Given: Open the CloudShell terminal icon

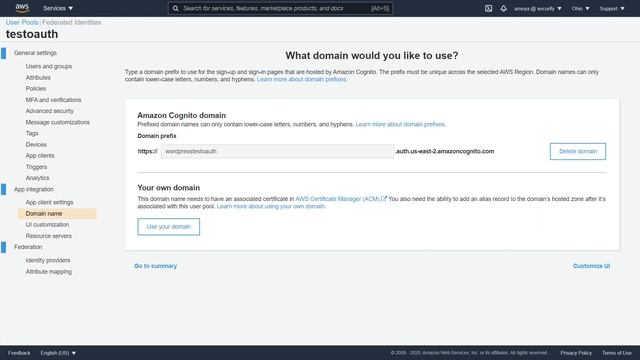Looking at the screenshot, I should (488, 8).
